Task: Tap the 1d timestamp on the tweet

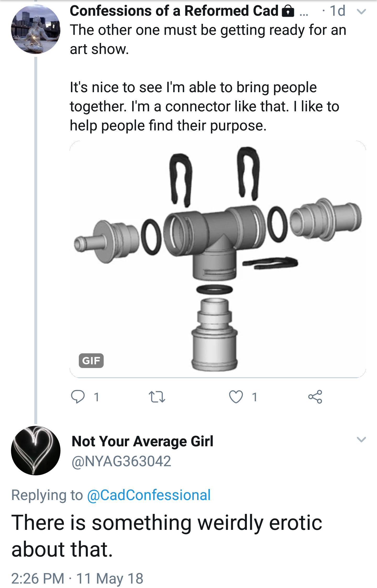Action: [x=337, y=11]
